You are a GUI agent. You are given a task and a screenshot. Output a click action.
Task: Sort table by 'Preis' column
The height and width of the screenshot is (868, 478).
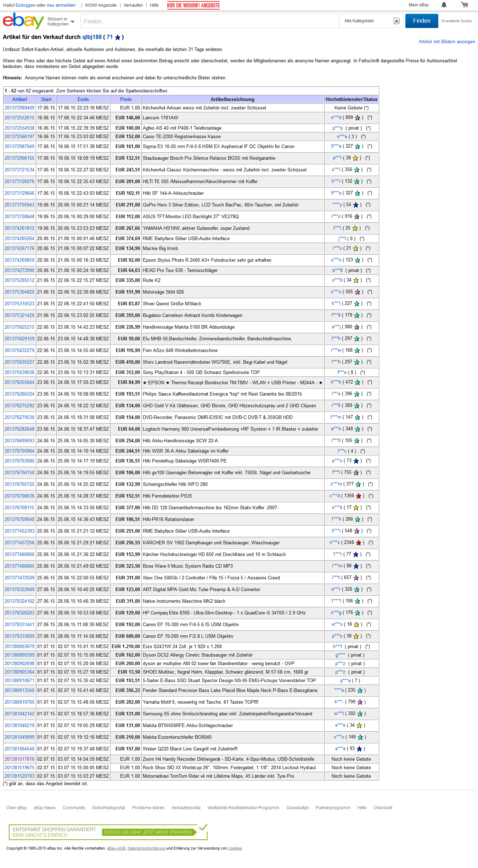(x=126, y=100)
